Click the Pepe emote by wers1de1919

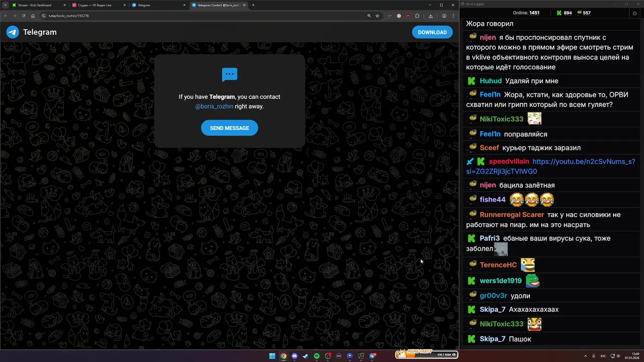533,280
